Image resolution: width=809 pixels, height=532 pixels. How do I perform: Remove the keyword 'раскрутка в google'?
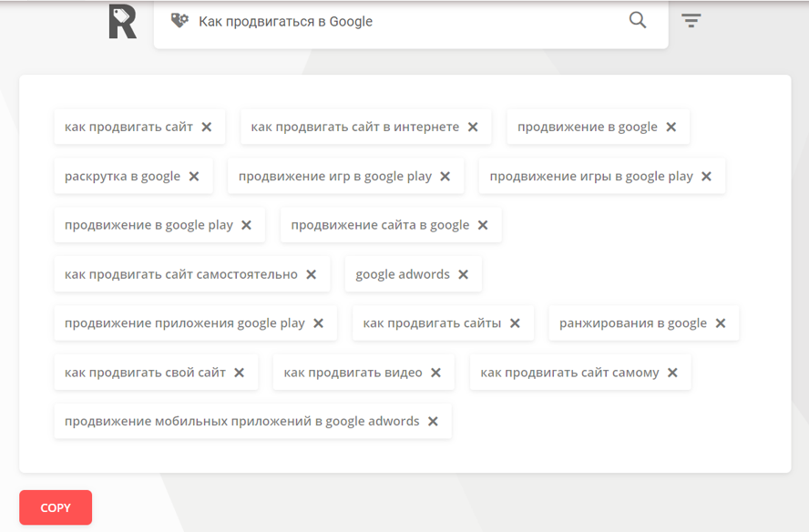click(194, 176)
